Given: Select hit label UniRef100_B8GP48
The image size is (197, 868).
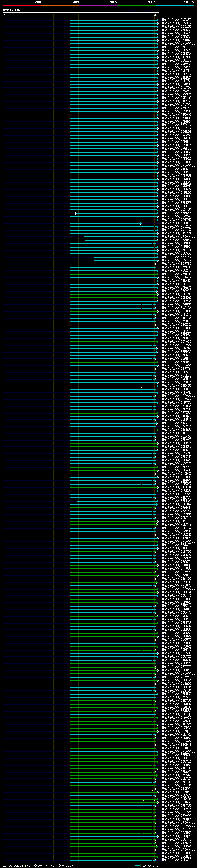Looking at the screenshot, I should pos(177,745).
